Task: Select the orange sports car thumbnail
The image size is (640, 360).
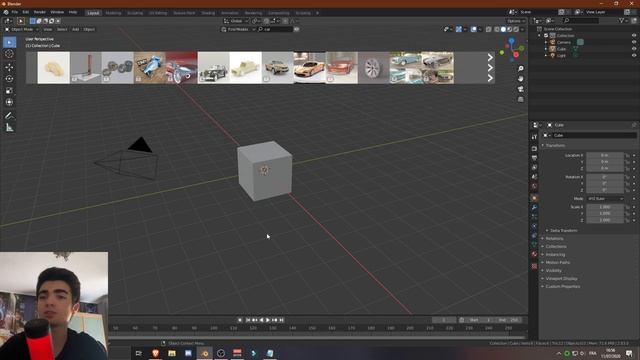Action: point(309,68)
